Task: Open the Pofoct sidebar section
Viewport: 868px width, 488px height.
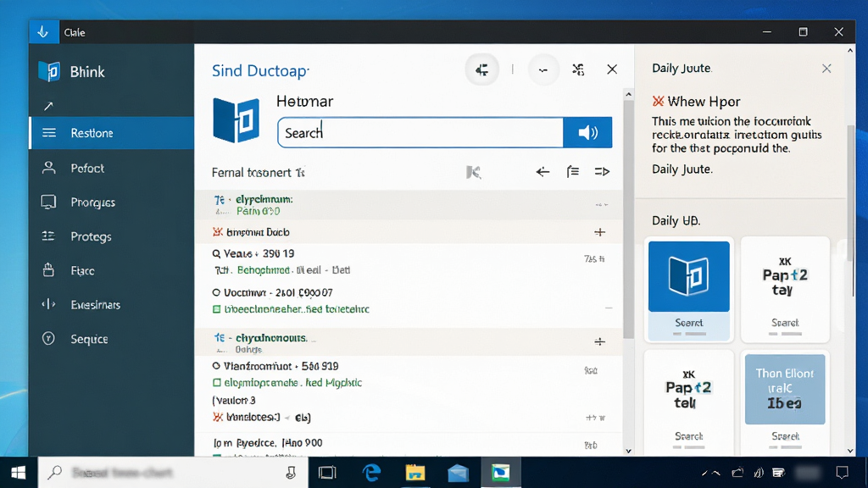Action: click(111, 169)
